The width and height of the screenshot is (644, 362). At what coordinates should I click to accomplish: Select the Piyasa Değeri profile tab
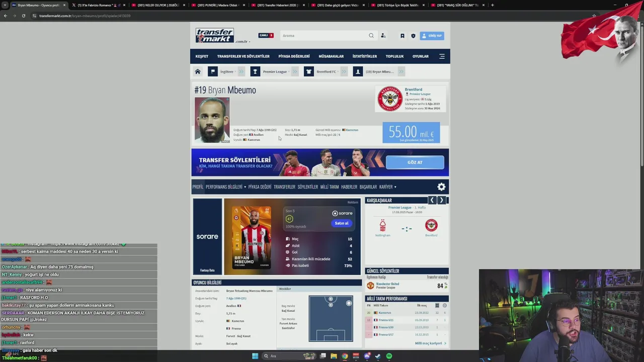pos(260,187)
